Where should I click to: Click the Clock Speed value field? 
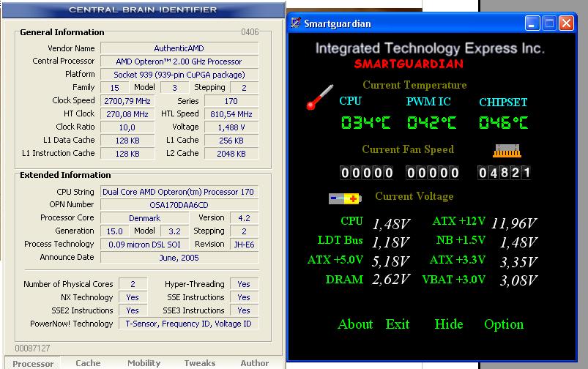[x=127, y=101]
